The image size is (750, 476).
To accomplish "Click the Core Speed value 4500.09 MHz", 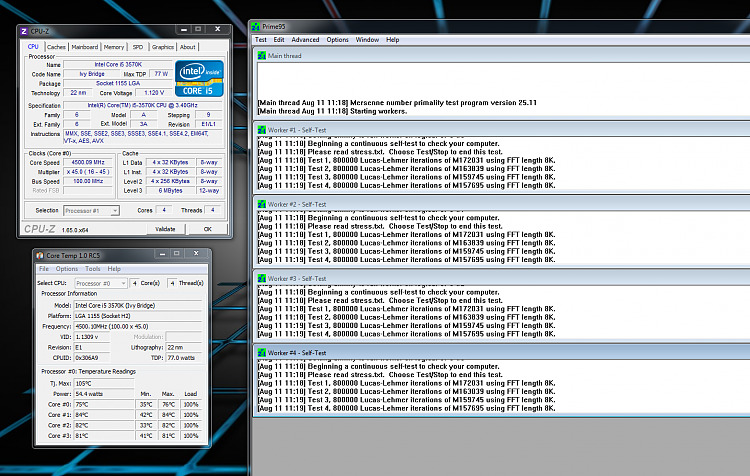I will coord(88,163).
